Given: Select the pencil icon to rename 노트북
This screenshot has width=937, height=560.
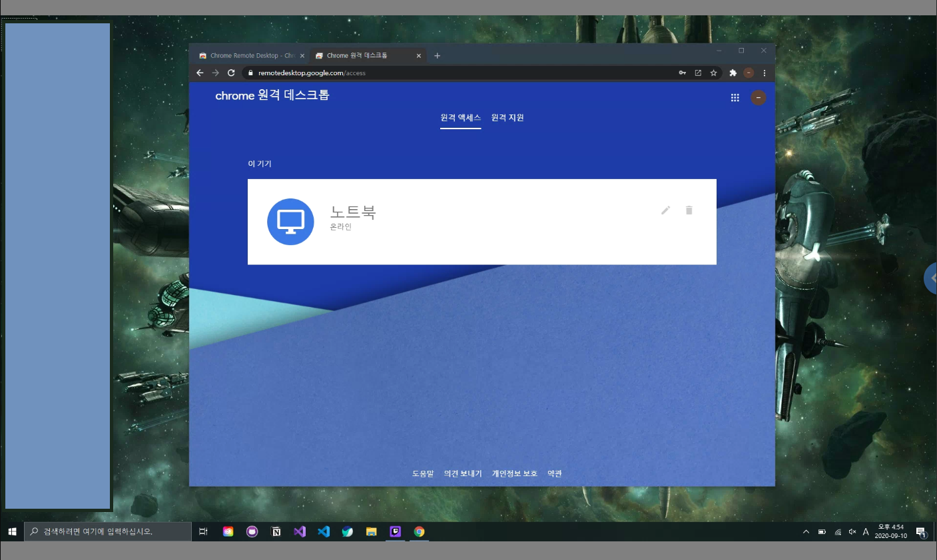Looking at the screenshot, I should pyautogui.click(x=665, y=210).
